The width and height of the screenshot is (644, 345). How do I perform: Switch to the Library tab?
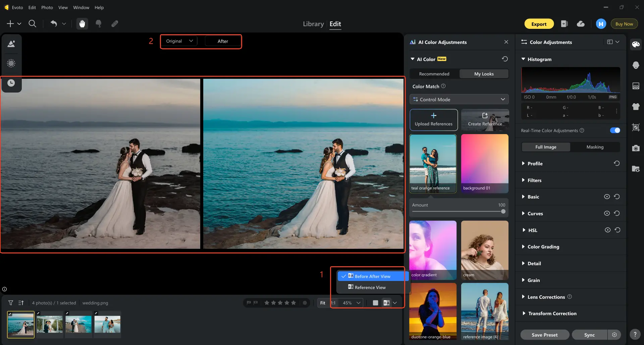[x=313, y=24]
